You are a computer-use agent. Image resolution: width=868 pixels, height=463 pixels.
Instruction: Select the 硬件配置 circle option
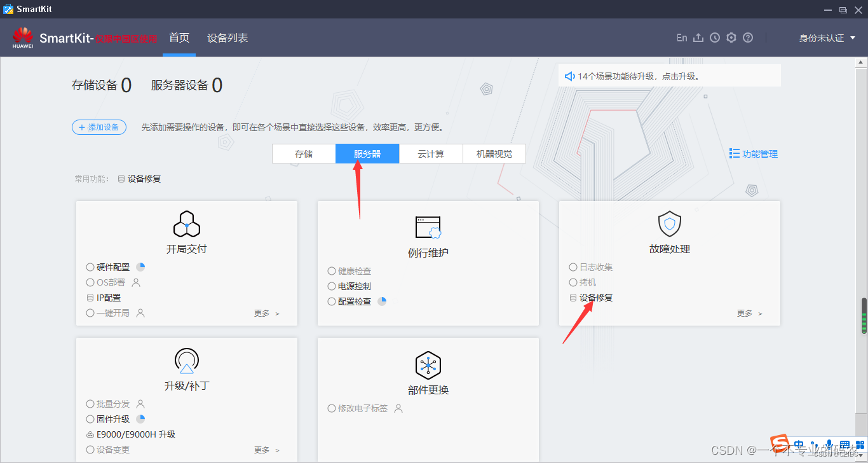coord(90,267)
